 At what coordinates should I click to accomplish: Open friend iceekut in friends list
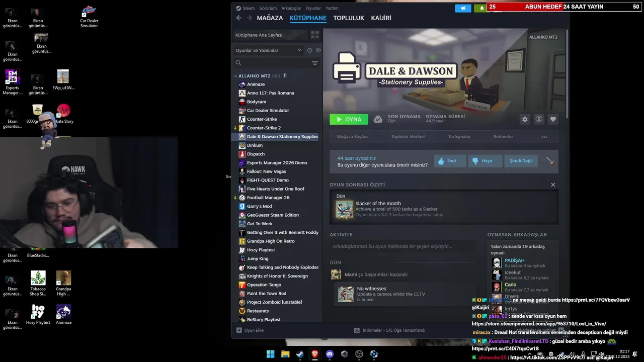tap(513, 273)
